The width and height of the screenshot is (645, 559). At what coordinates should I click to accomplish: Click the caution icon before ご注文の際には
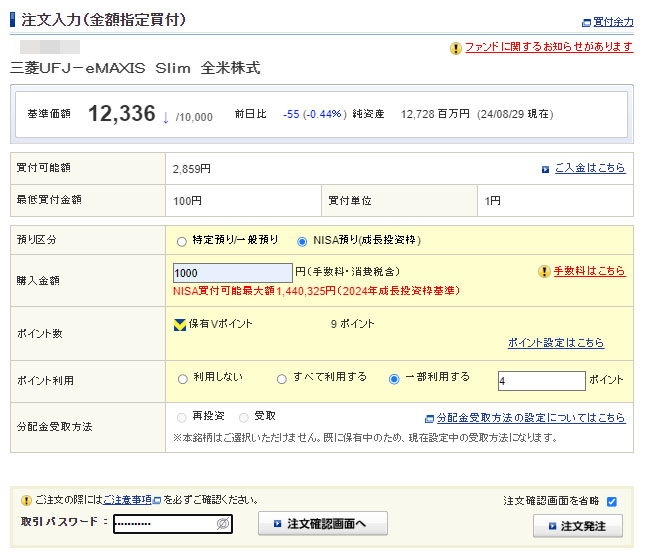[x=25, y=500]
